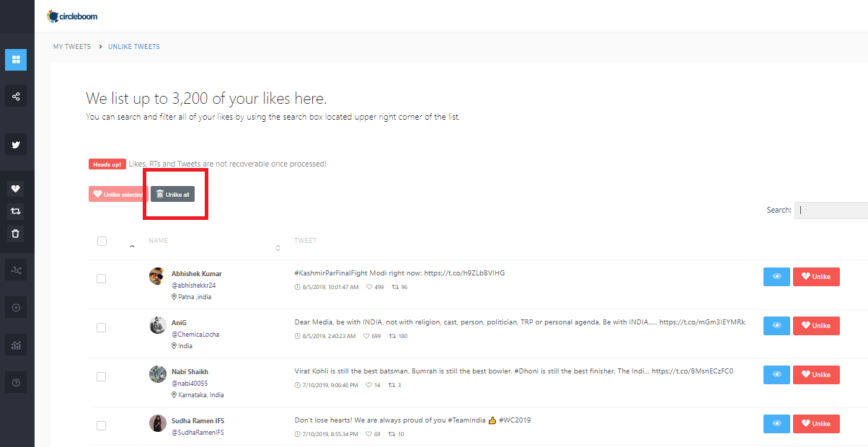
Task: Click the name Nabi Shaikh
Action: point(190,372)
